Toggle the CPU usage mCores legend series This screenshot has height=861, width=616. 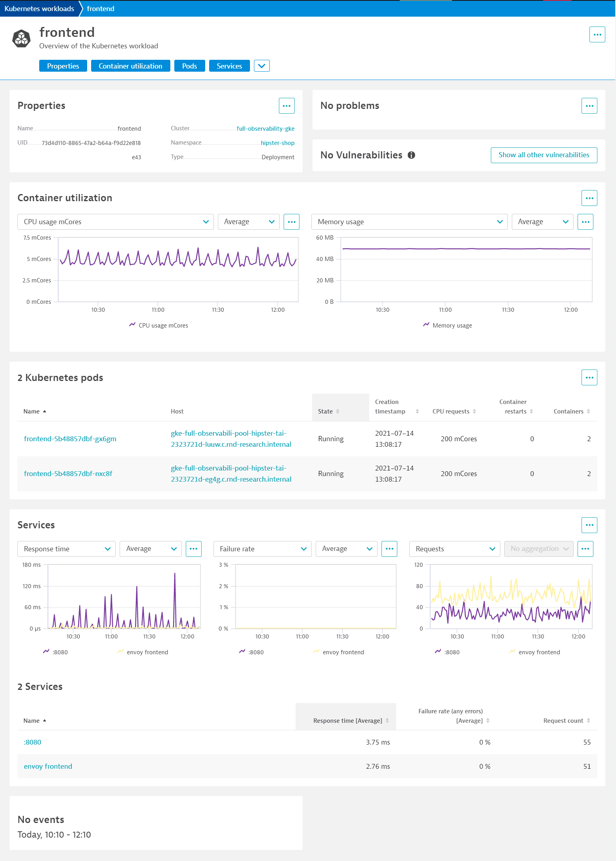pos(158,325)
